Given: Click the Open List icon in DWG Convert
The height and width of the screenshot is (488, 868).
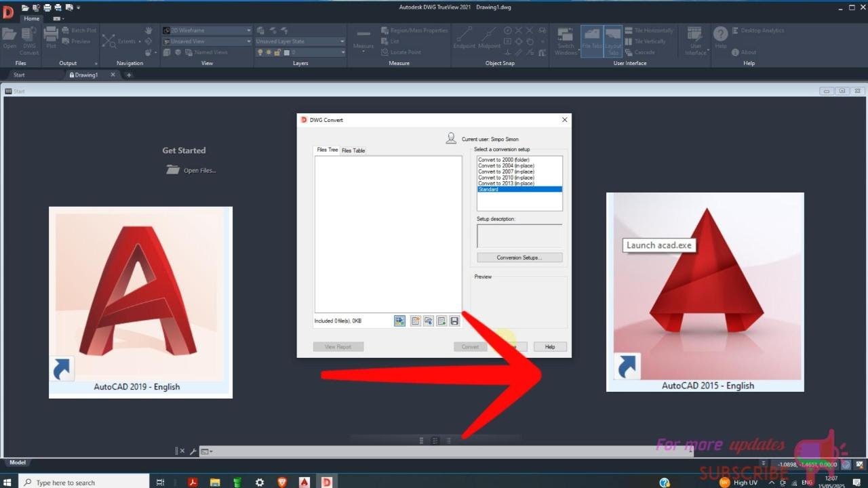Looking at the screenshot, I should [x=429, y=321].
